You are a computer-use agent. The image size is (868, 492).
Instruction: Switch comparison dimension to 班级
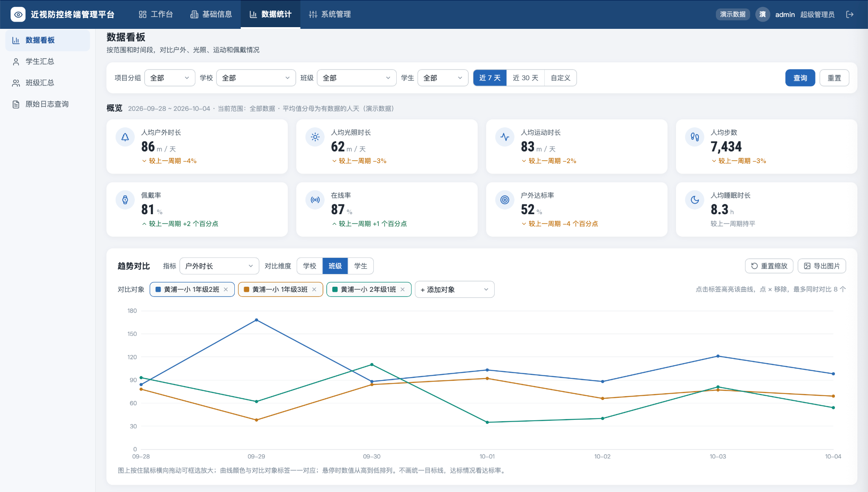click(x=335, y=266)
